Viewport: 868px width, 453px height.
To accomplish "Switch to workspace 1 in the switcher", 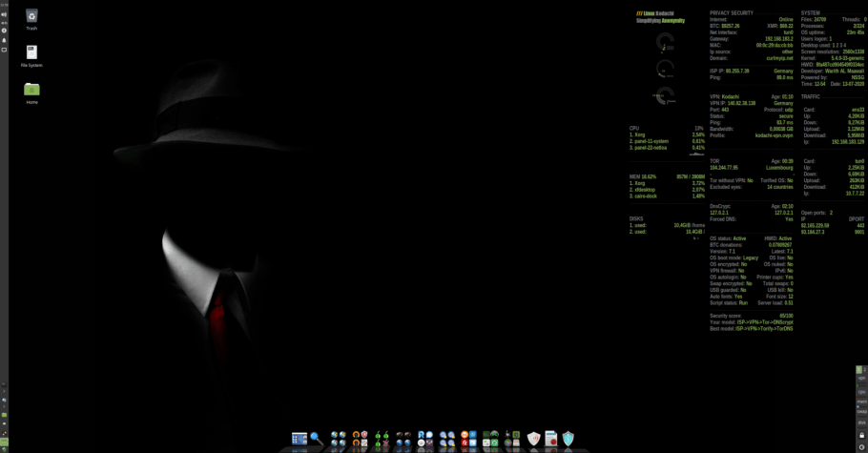I will 859,369.
